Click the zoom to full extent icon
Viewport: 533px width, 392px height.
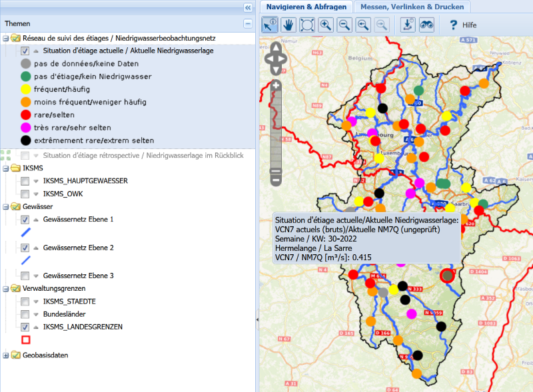point(307,25)
